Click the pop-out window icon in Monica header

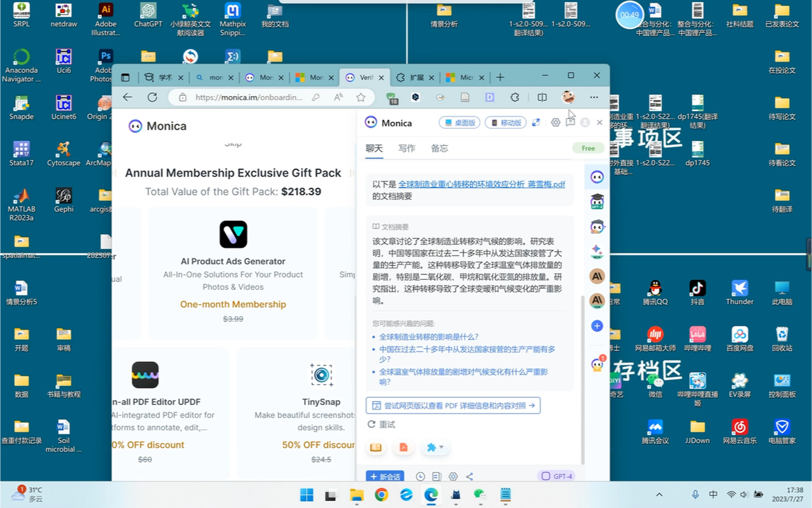pyautogui.click(x=536, y=123)
